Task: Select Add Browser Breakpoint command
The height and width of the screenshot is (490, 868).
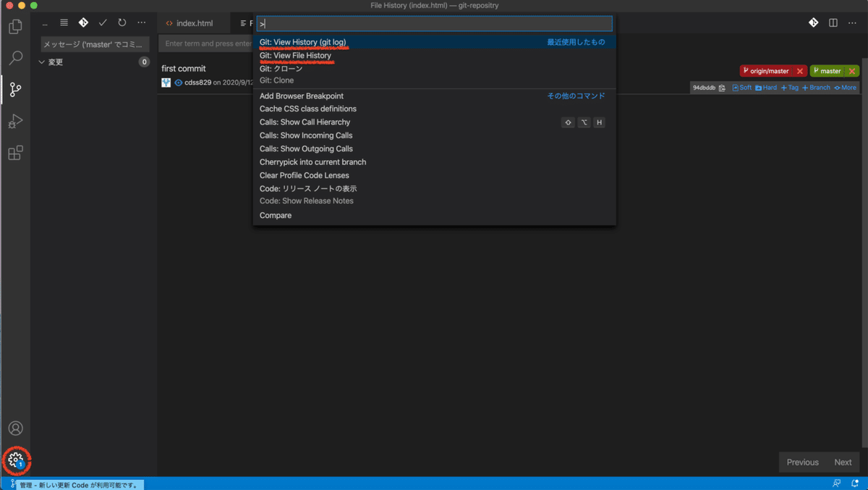Action: point(434,96)
